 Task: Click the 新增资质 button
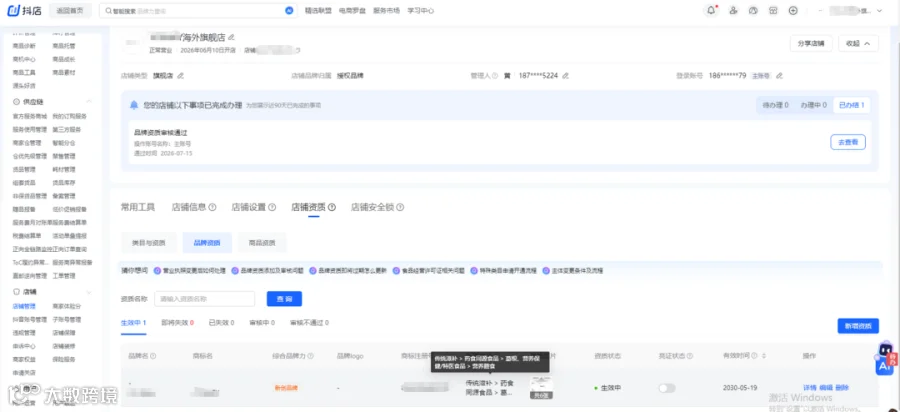point(858,326)
